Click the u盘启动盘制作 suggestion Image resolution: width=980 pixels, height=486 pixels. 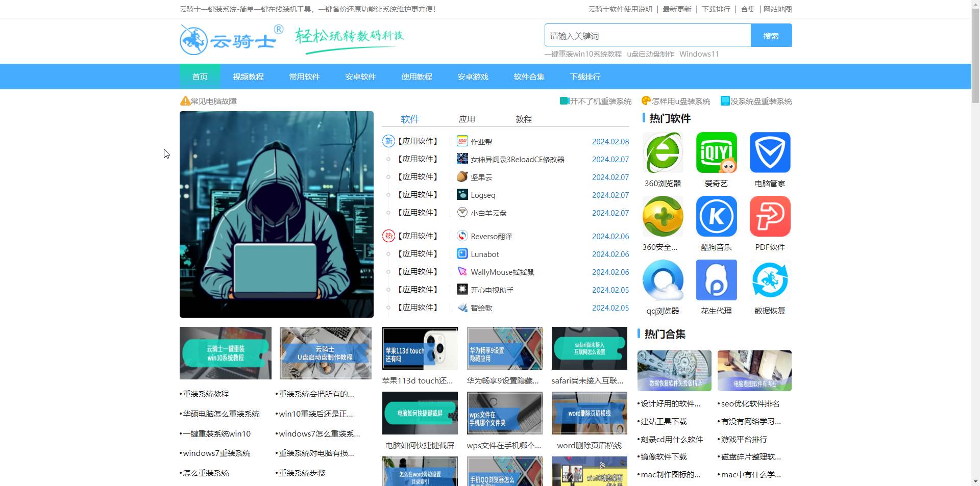[651, 54]
